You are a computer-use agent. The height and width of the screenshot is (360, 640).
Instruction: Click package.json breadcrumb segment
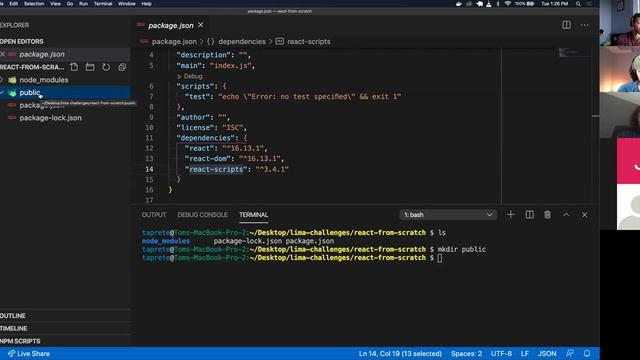click(174, 42)
